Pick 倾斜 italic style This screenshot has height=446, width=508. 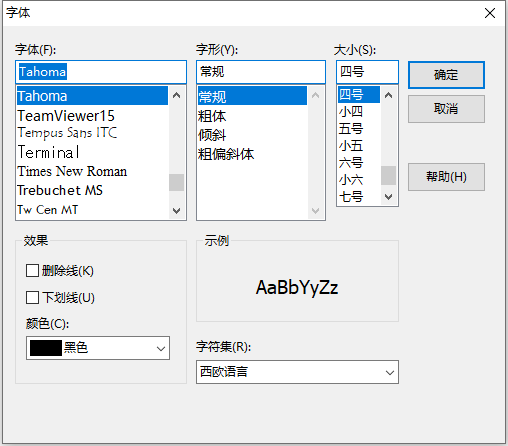pyautogui.click(x=212, y=135)
